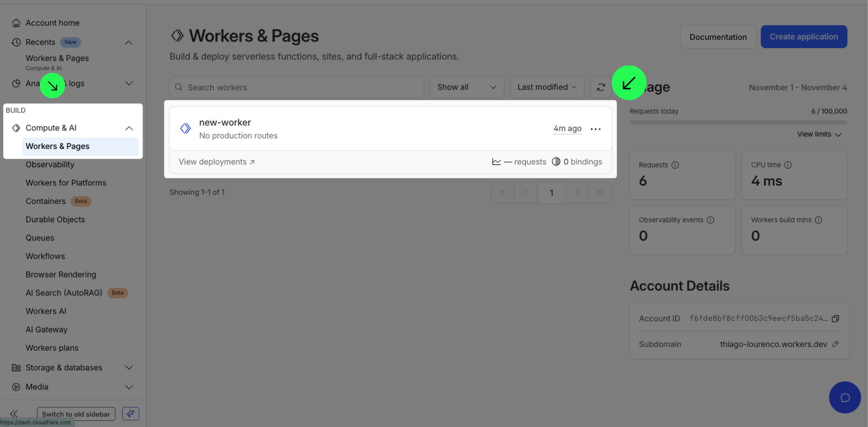
Task: Go to first page of workers list
Action: tap(503, 192)
